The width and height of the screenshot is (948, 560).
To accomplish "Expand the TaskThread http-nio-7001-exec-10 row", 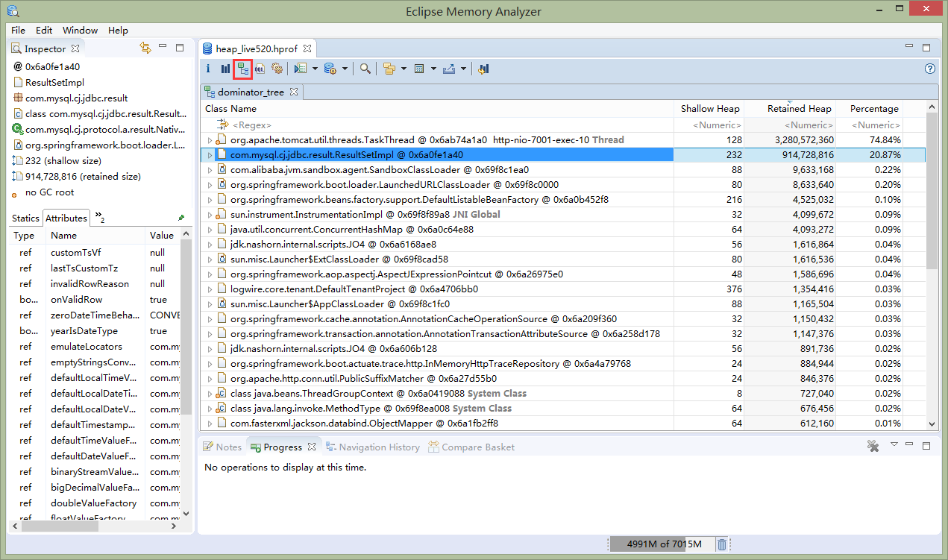I will click(x=210, y=140).
